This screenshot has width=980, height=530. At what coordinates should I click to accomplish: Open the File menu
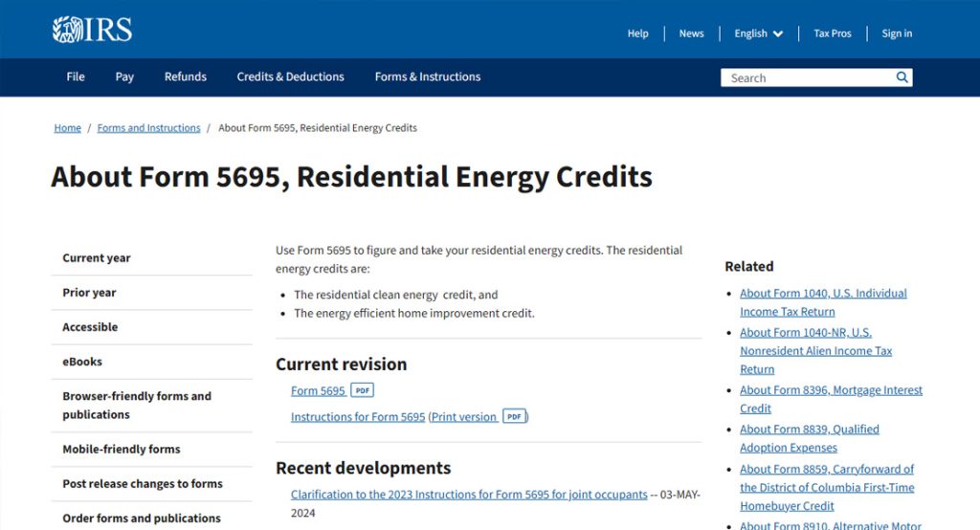pyautogui.click(x=76, y=77)
